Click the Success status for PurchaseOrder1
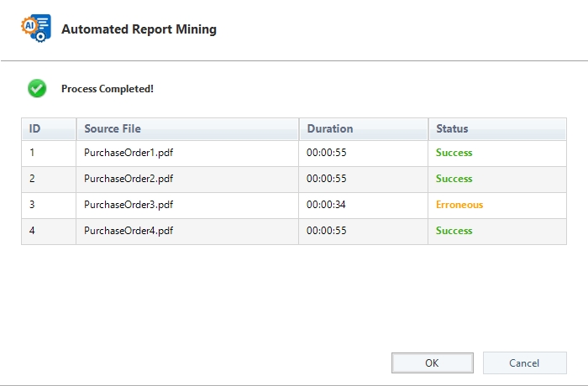 (454, 154)
